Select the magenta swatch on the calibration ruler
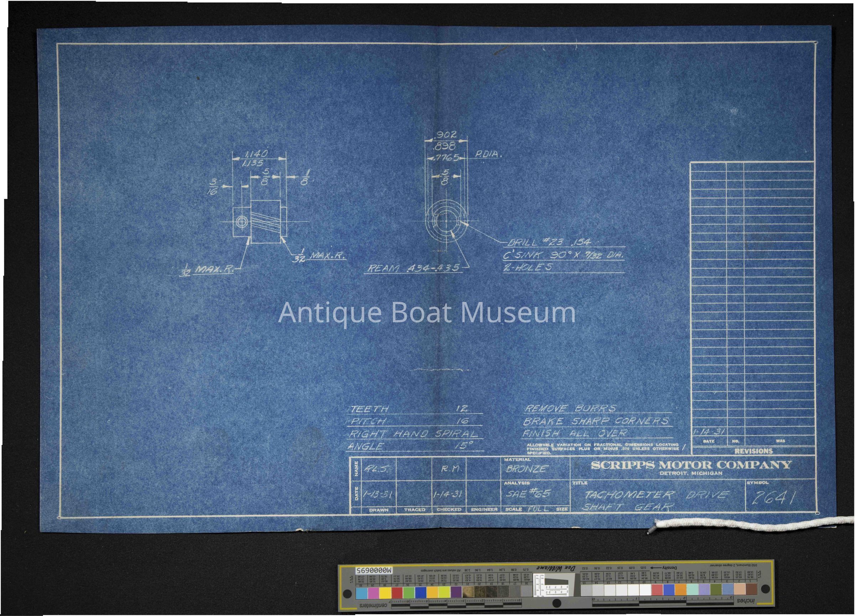The width and height of the screenshot is (855, 616). (x=374, y=594)
